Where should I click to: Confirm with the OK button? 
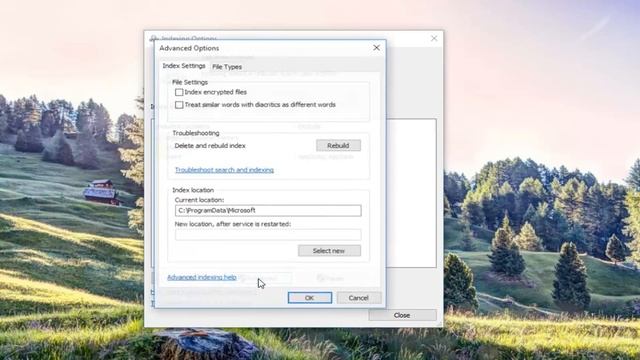coord(310,298)
